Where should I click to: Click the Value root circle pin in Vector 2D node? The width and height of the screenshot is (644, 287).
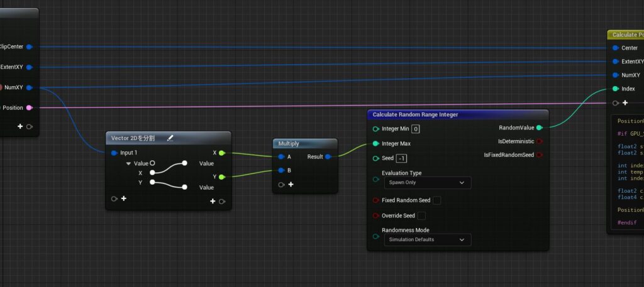click(x=152, y=163)
